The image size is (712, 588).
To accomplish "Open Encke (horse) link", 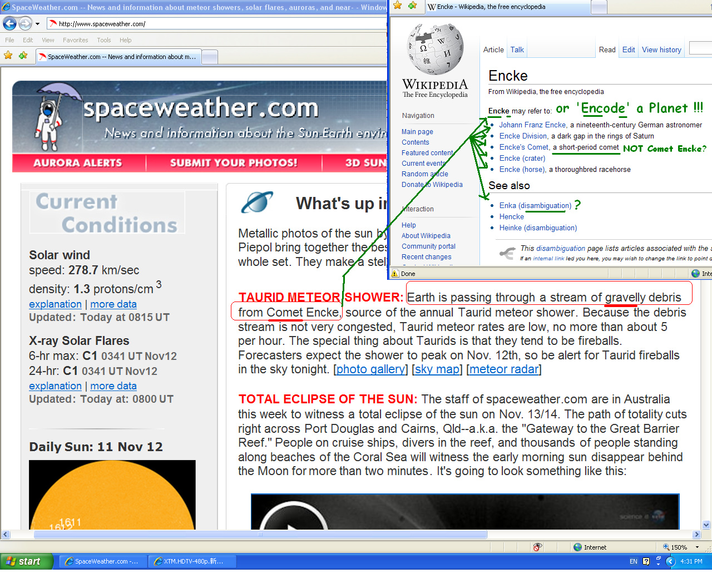I will (522, 170).
